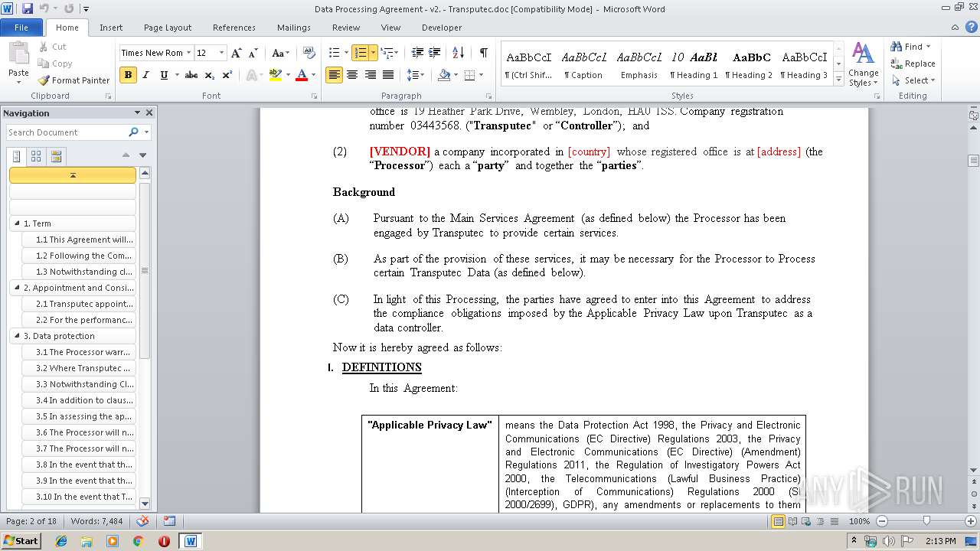This screenshot has width=980, height=551.
Task: Select Align Text Right
Action: 371,75
